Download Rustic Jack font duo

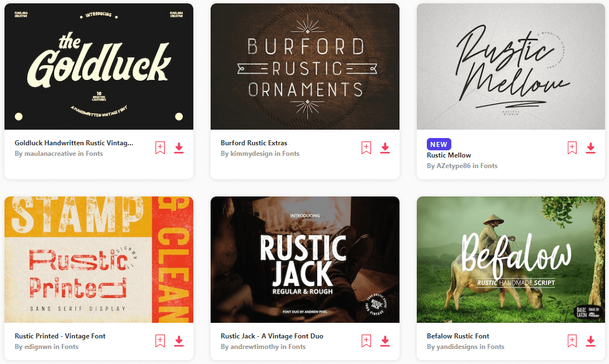pos(385,341)
